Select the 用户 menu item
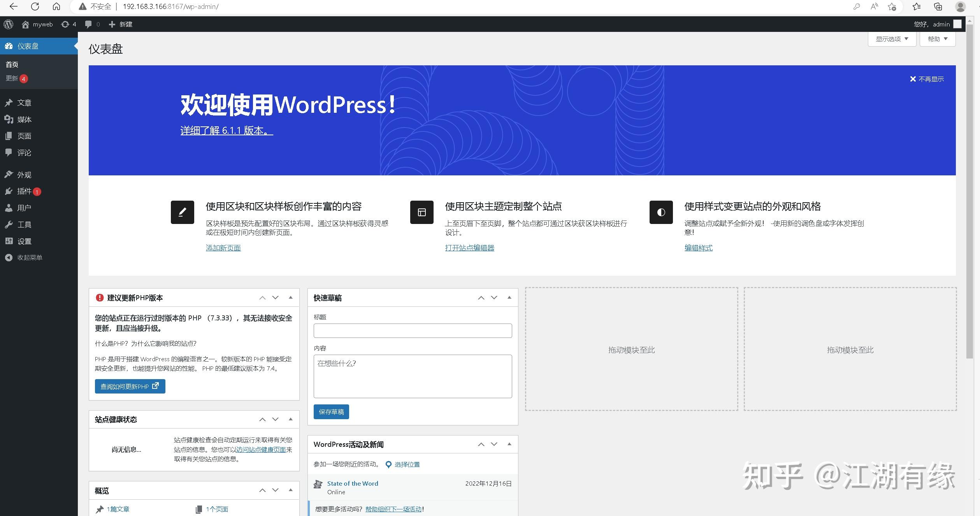980x516 pixels. pos(9,208)
